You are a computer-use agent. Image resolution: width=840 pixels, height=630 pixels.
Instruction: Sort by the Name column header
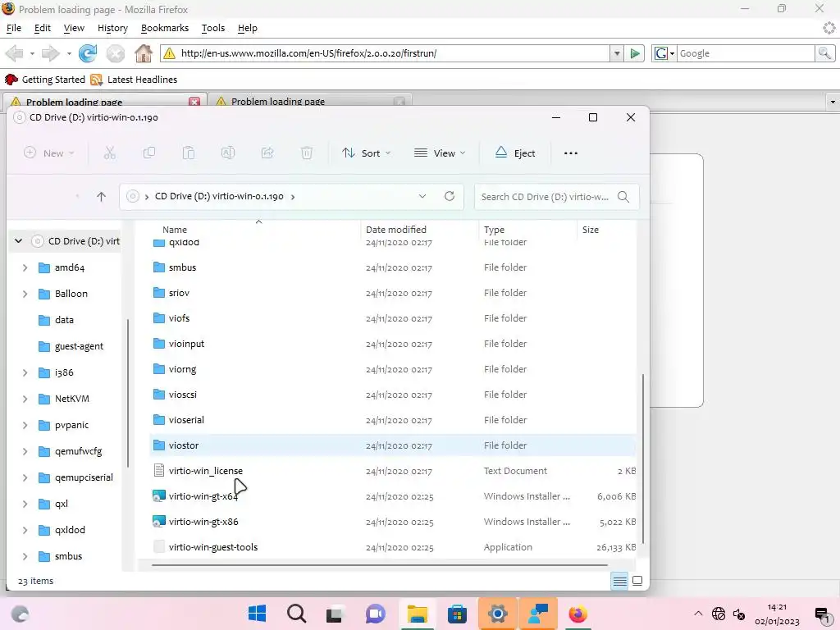point(175,230)
